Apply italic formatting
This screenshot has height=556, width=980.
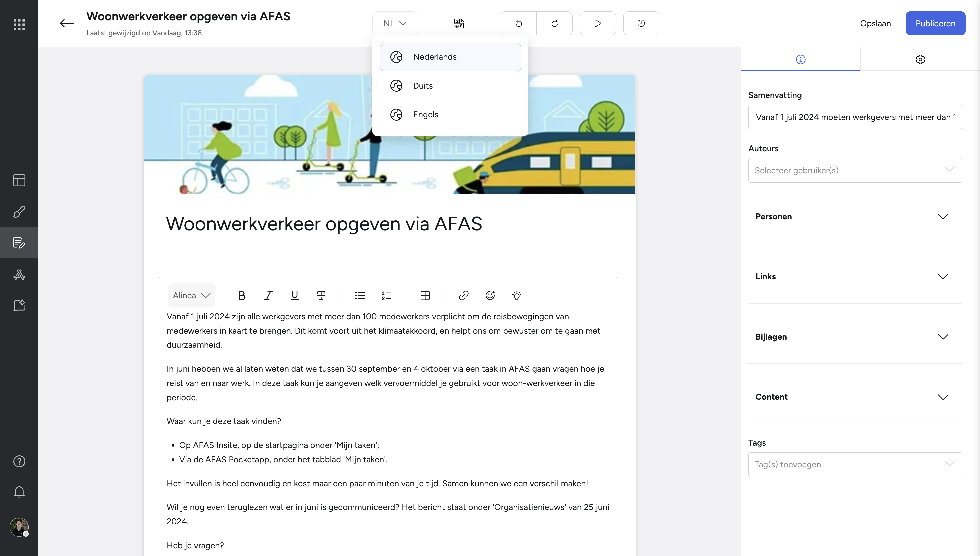(x=268, y=295)
